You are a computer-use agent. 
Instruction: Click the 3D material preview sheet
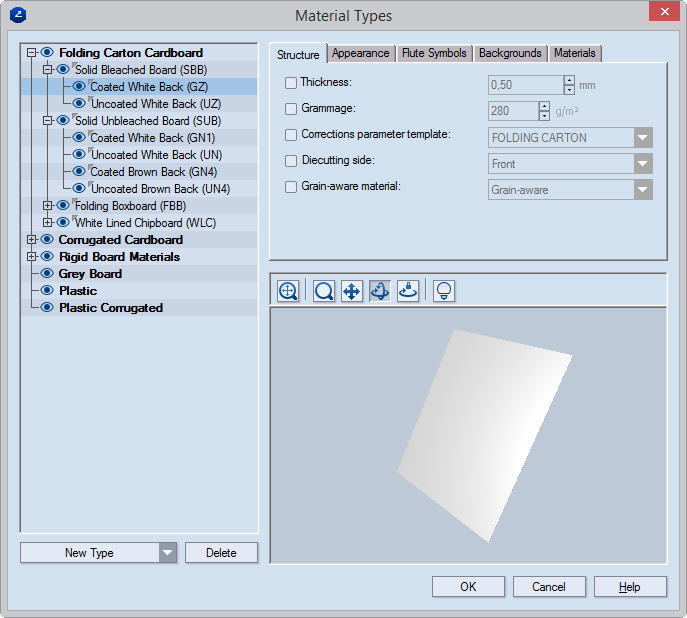(485, 435)
